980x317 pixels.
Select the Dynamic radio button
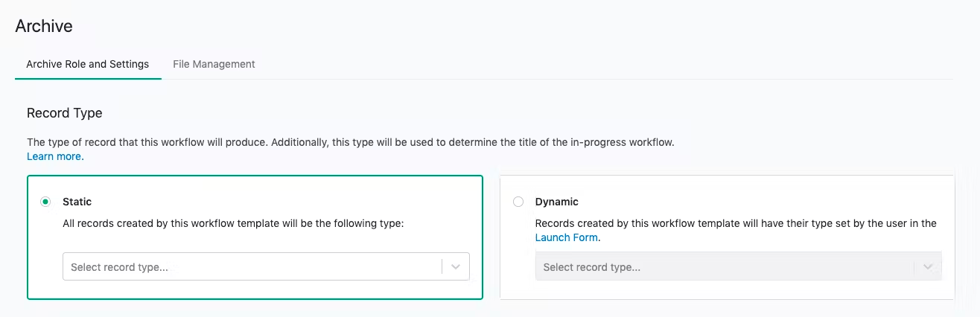click(x=518, y=202)
